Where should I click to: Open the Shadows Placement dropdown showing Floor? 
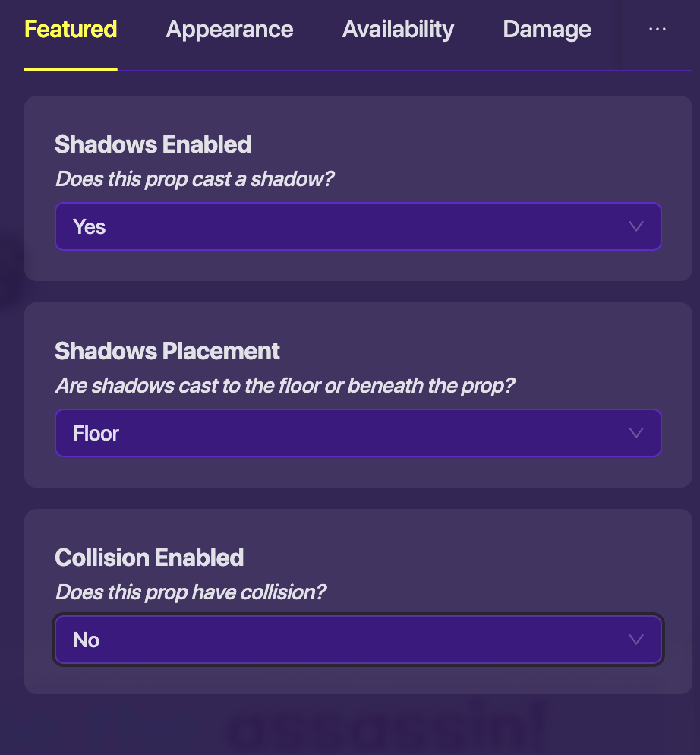(358, 433)
